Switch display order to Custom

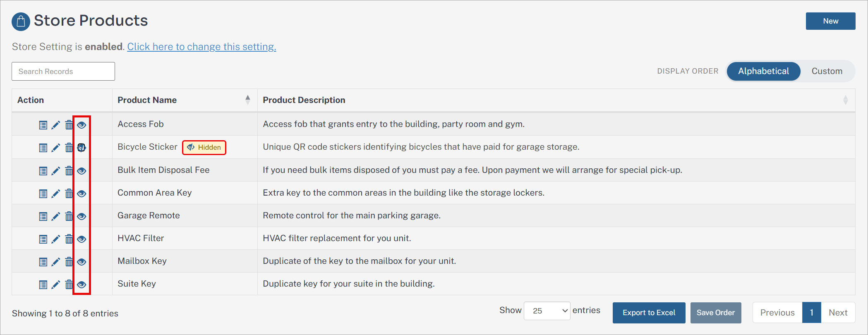[x=827, y=71]
